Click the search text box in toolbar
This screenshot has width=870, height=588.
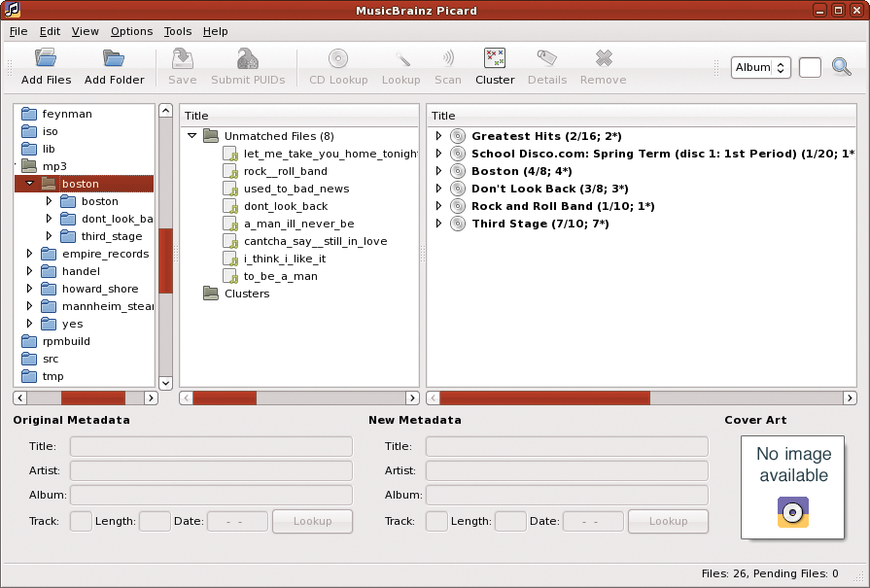(810, 68)
